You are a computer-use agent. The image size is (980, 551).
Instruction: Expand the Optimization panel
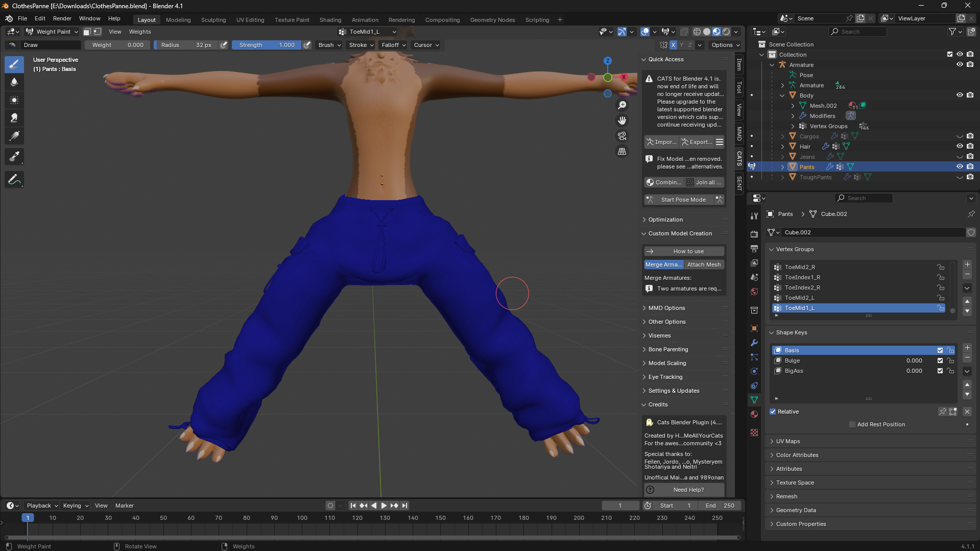(x=665, y=220)
